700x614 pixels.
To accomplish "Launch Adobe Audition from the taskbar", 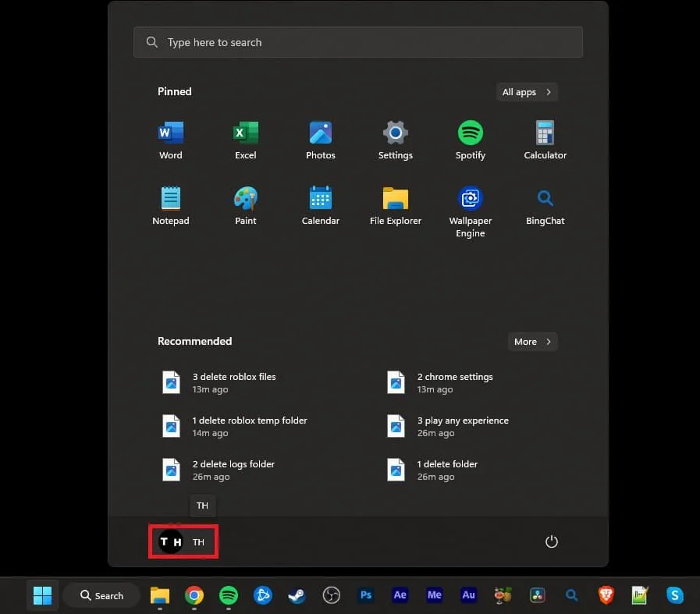I will click(x=468, y=595).
